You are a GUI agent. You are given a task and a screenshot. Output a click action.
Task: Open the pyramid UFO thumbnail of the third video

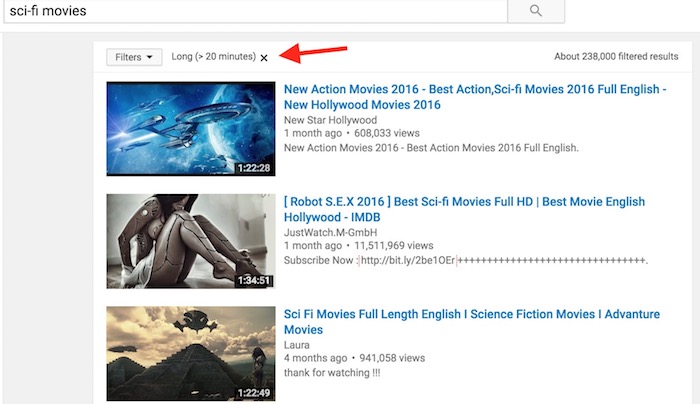[190, 353]
